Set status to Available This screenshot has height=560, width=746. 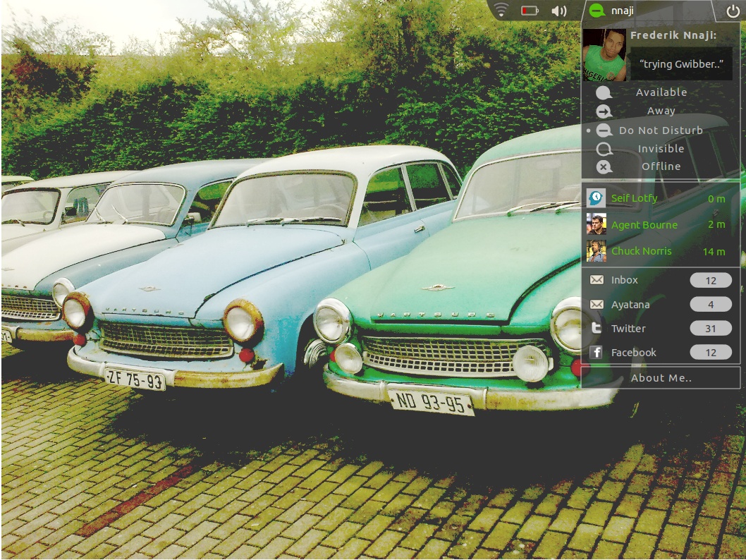(661, 92)
